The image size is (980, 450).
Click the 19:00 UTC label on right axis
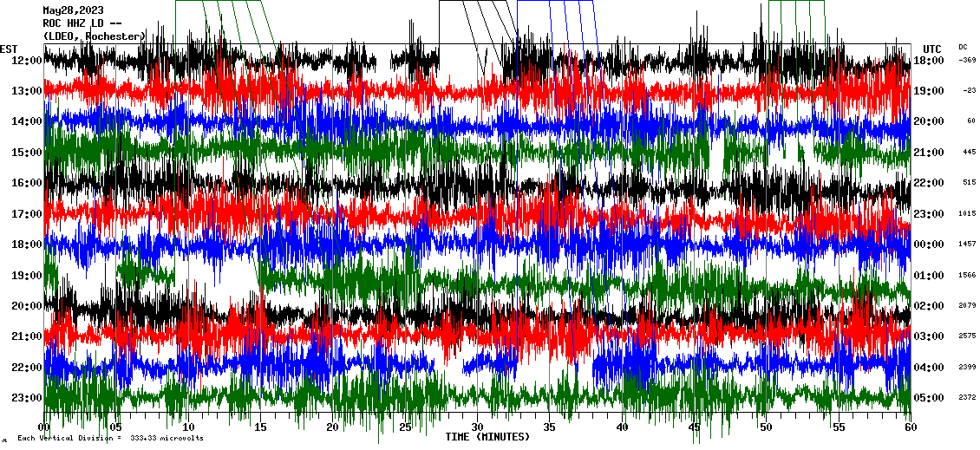930,90
